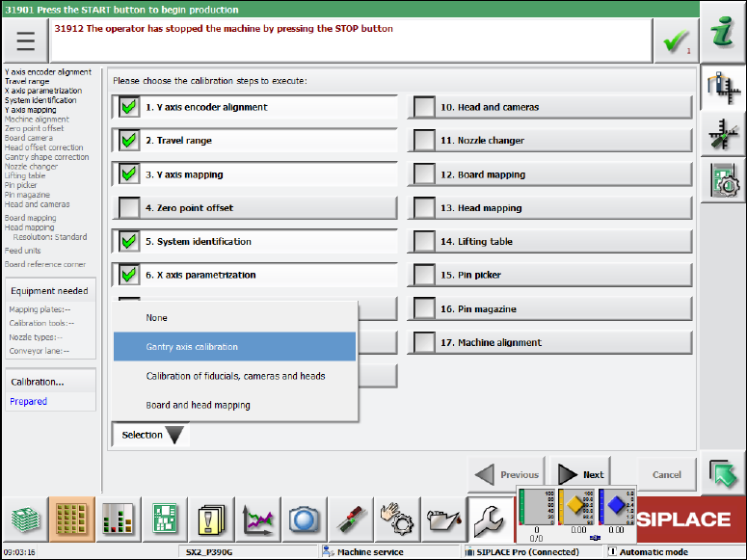Go to the Previous step
Image resolution: width=747 pixels, height=560 pixels.
coord(506,474)
